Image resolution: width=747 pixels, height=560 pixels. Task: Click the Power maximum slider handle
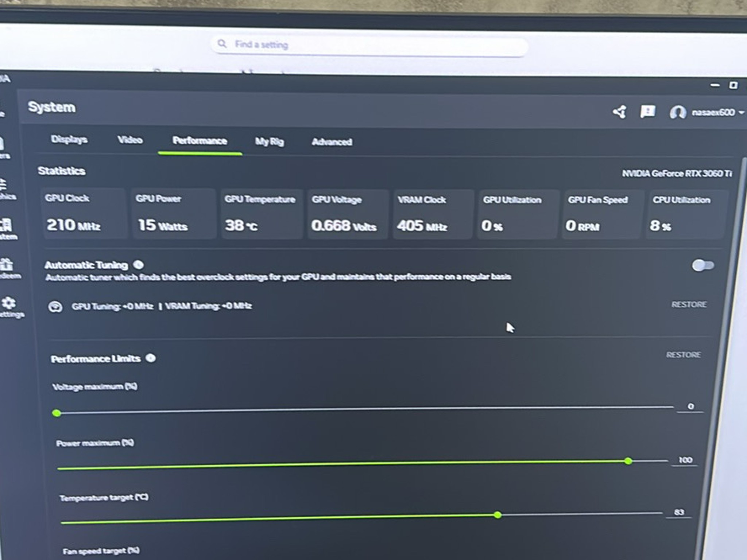(x=628, y=461)
